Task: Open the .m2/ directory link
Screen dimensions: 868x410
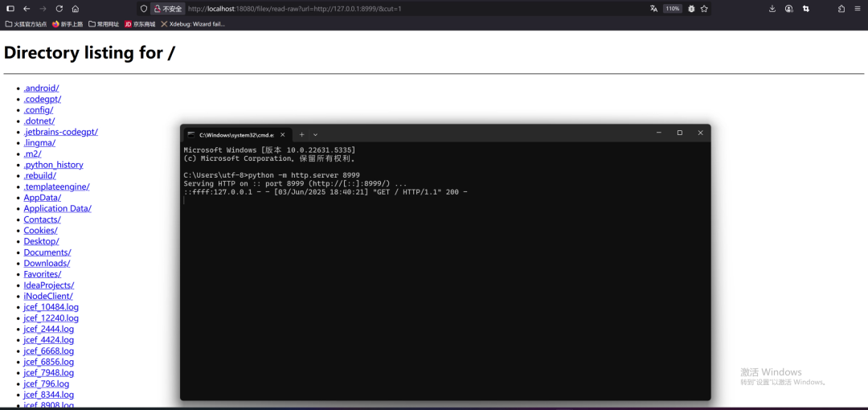Action: point(32,154)
